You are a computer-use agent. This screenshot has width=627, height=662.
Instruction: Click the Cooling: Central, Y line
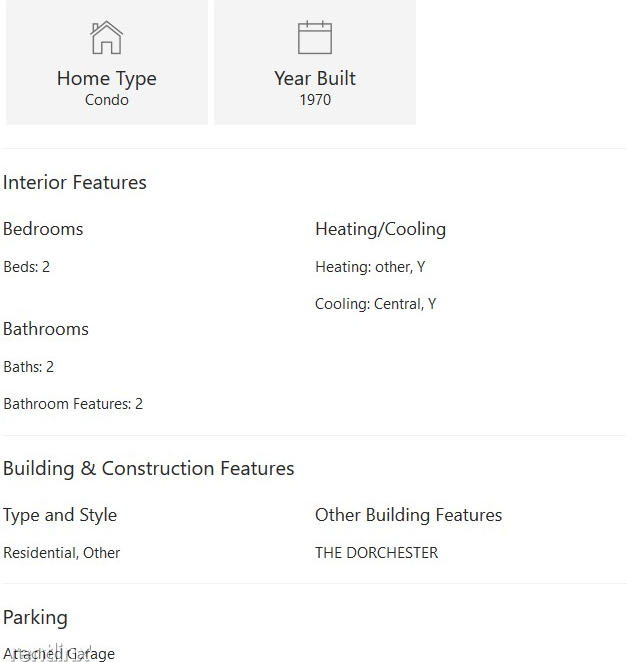tap(375, 304)
